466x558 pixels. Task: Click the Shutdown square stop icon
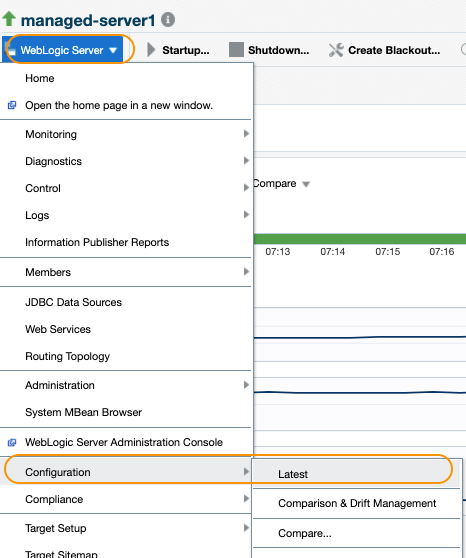(236, 50)
